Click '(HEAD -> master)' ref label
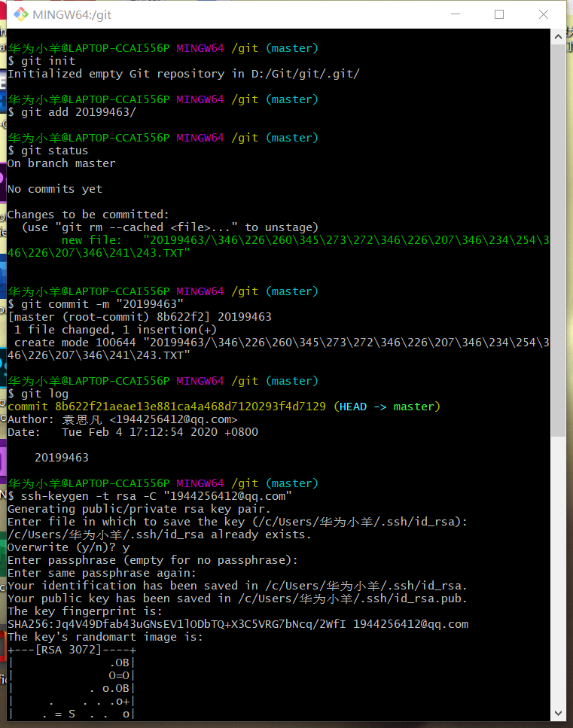 tap(387, 407)
